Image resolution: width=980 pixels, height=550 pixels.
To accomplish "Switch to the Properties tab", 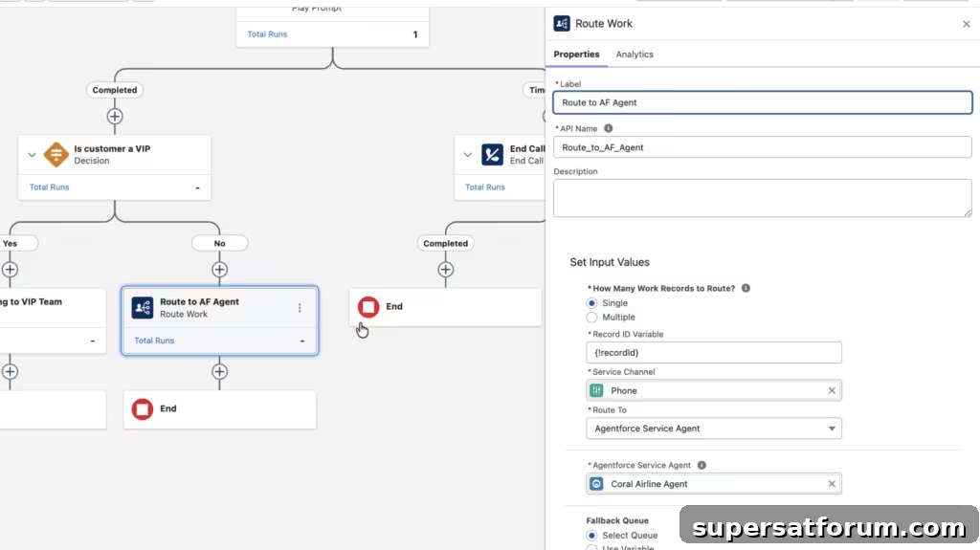I will 576,55.
